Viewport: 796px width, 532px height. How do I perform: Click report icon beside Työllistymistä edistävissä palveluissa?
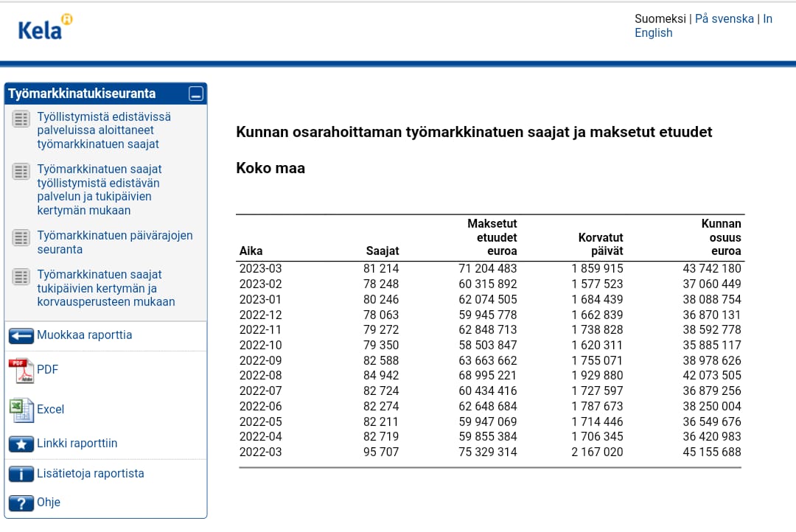tap(21, 119)
